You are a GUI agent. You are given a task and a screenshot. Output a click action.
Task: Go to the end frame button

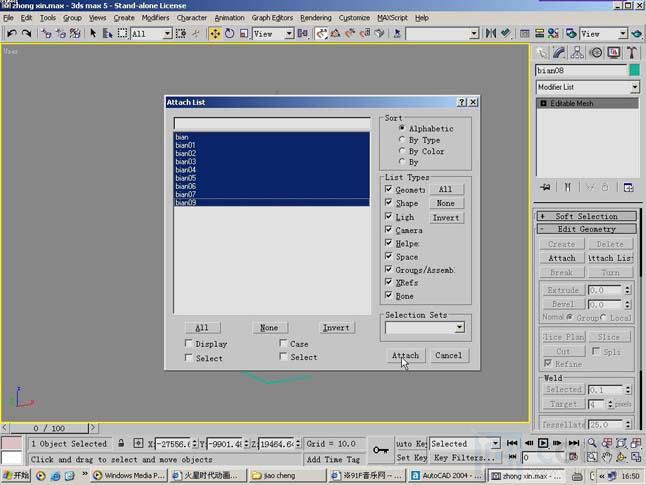(x=573, y=443)
